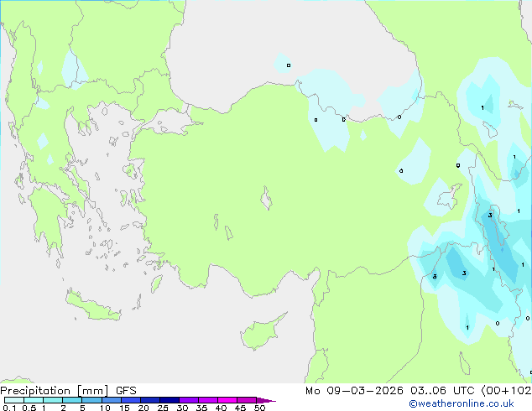Open the weatheronline.co.uk copyright link
Image resolution: width=532 pixels, height=411 pixels.
(x=462, y=403)
